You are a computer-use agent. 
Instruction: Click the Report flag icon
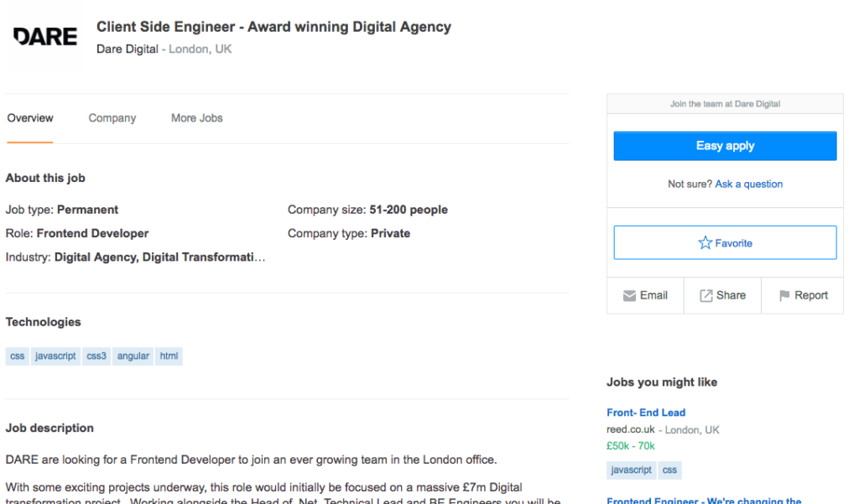click(784, 296)
